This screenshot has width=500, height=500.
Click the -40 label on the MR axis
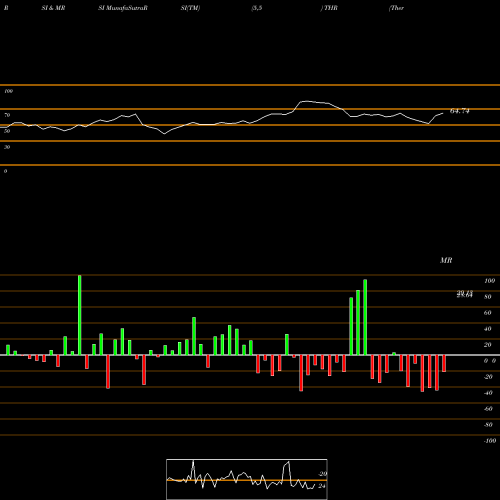[488, 393]
